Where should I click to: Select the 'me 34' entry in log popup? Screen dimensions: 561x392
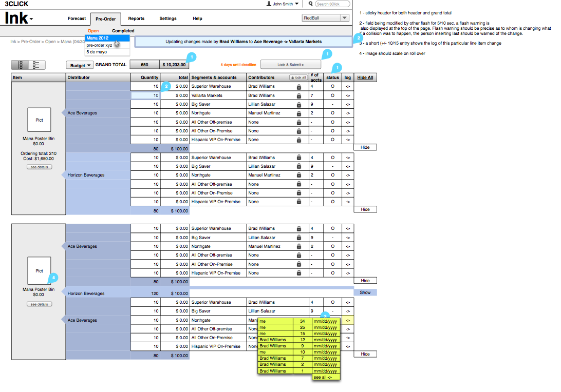pyautogui.click(x=299, y=321)
